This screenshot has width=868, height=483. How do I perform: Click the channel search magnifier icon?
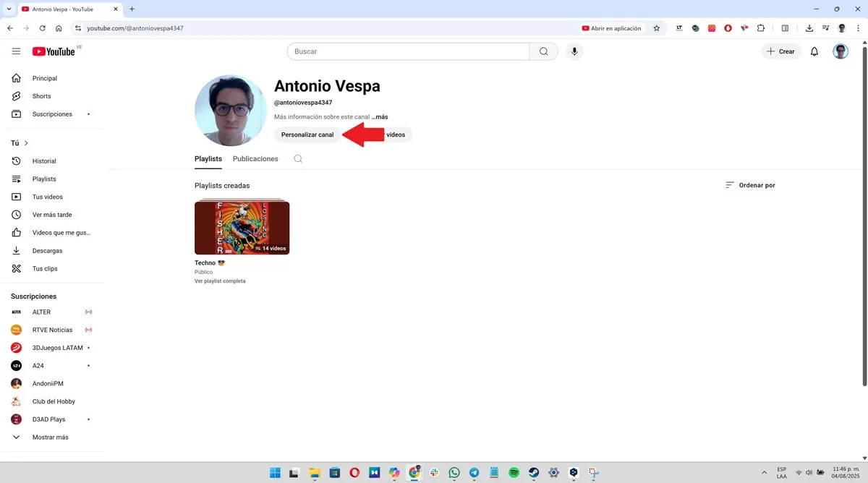click(x=298, y=158)
